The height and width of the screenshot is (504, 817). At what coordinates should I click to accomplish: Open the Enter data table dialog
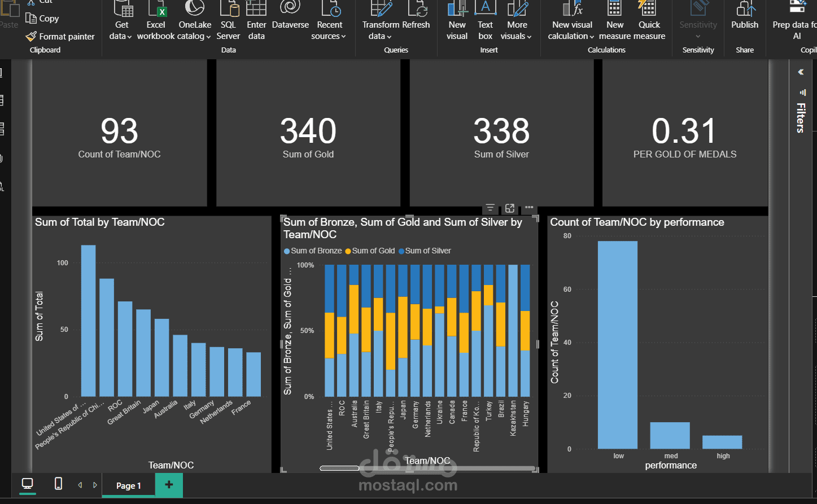256,20
